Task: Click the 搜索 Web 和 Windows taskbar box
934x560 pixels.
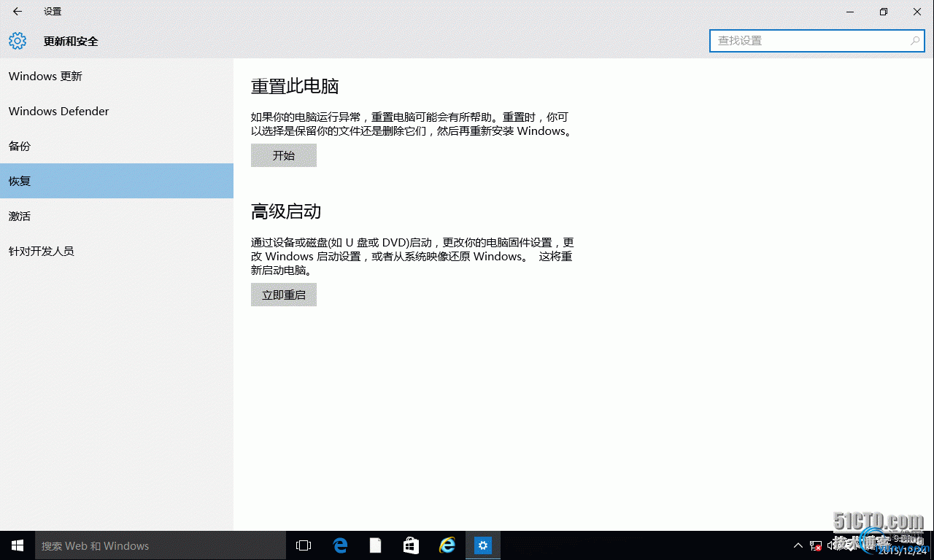Action: pyautogui.click(x=161, y=545)
